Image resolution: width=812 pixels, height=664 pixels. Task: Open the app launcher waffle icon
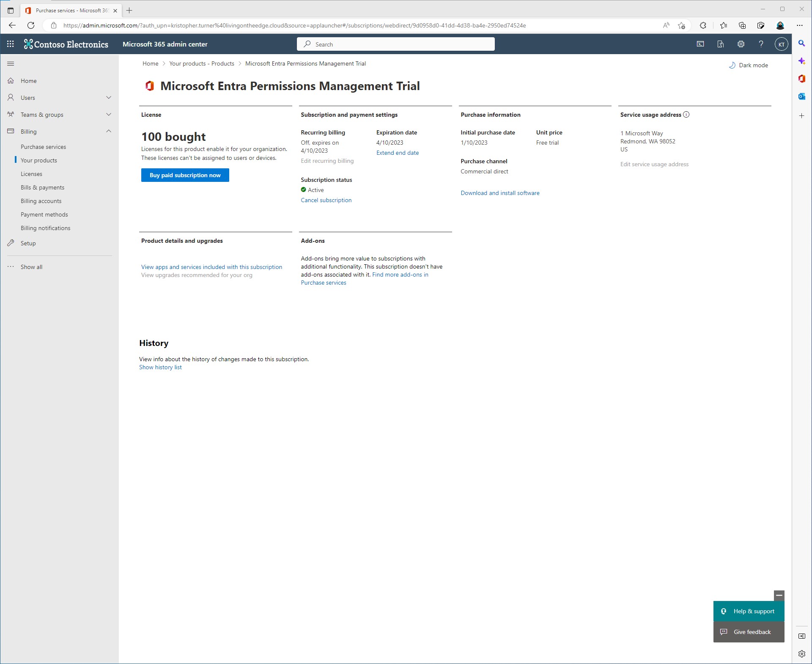[11, 44]
